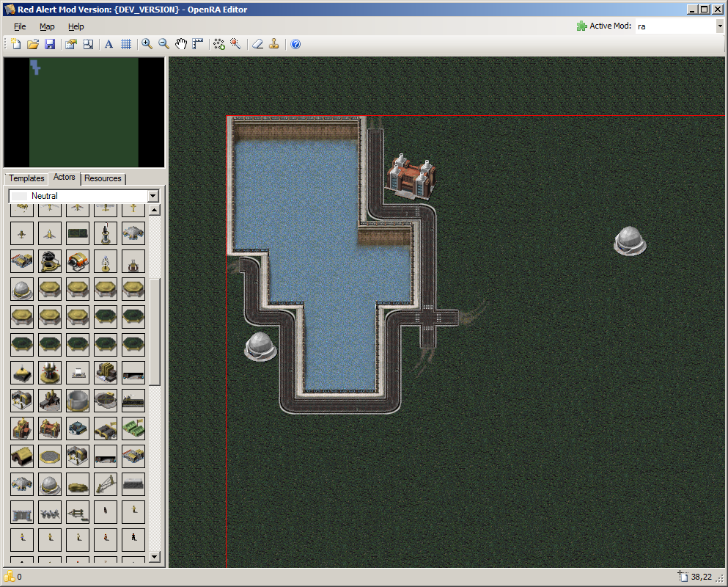The height and width of the screenshot is (587, 728).
Task: Open the Map menu
Action: (x=47, y=26)
